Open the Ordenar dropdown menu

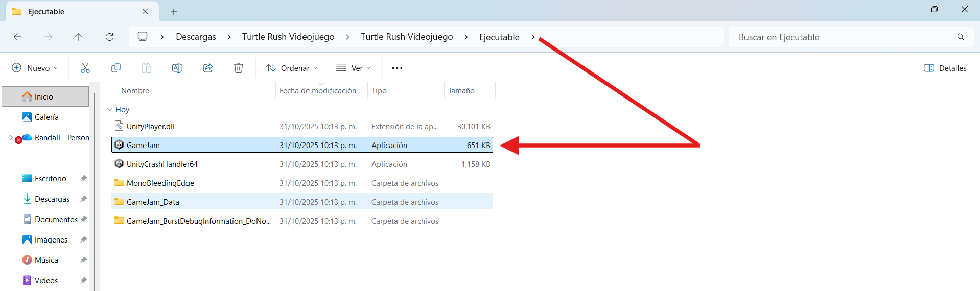tap(291, 68)
